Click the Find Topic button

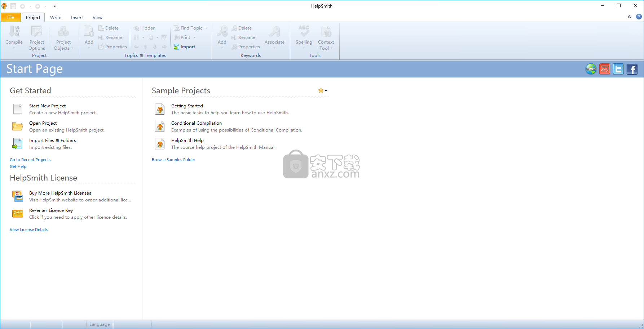[x=188, y=28]
